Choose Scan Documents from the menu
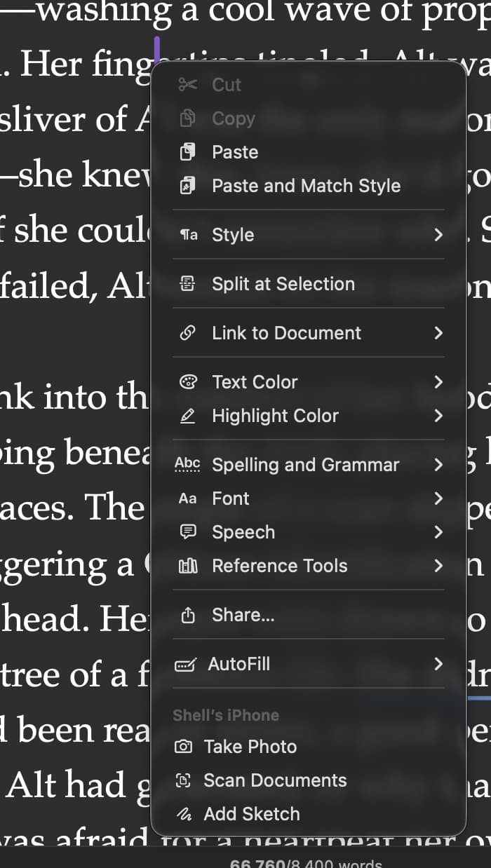The height and width of the screenshot is (868, 491). [x=275, y=780]
